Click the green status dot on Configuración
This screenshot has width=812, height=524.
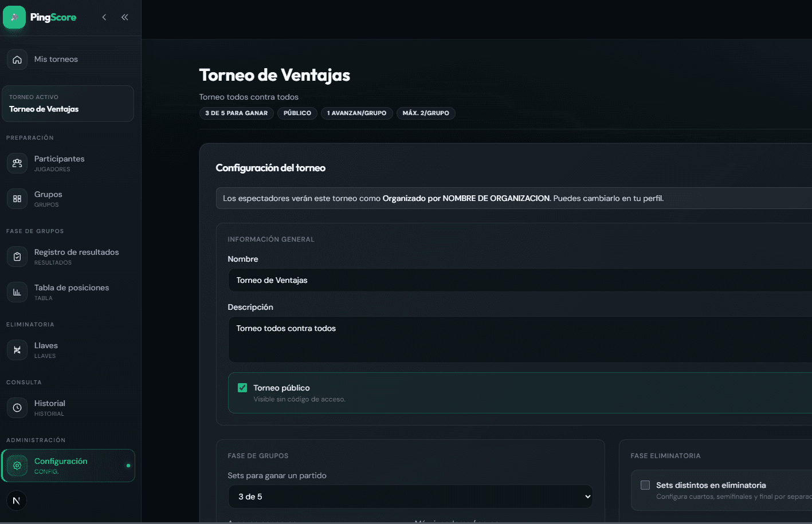coord(128,466)
